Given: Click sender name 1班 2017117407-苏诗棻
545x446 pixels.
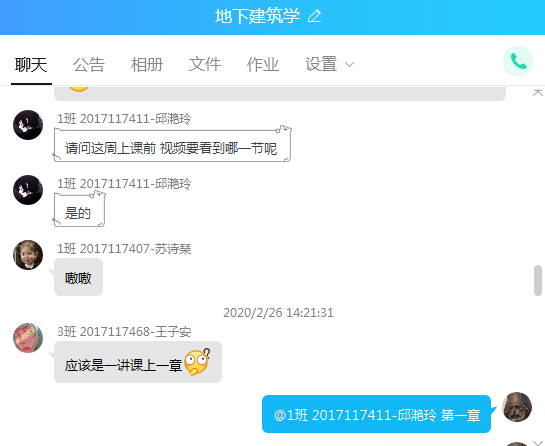Looking at the screenshot, I should 124,249.
